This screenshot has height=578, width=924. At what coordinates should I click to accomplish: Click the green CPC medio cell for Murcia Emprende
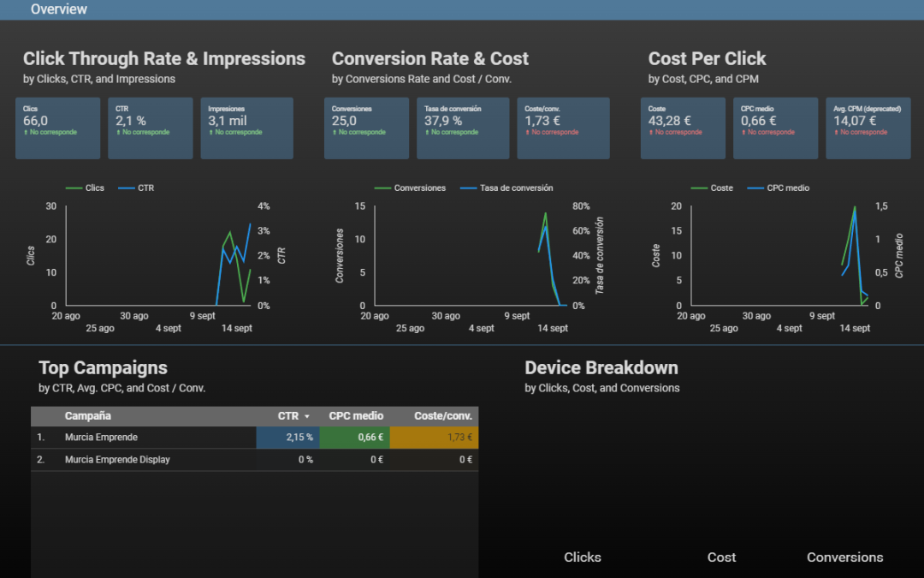tap(355, 437)
